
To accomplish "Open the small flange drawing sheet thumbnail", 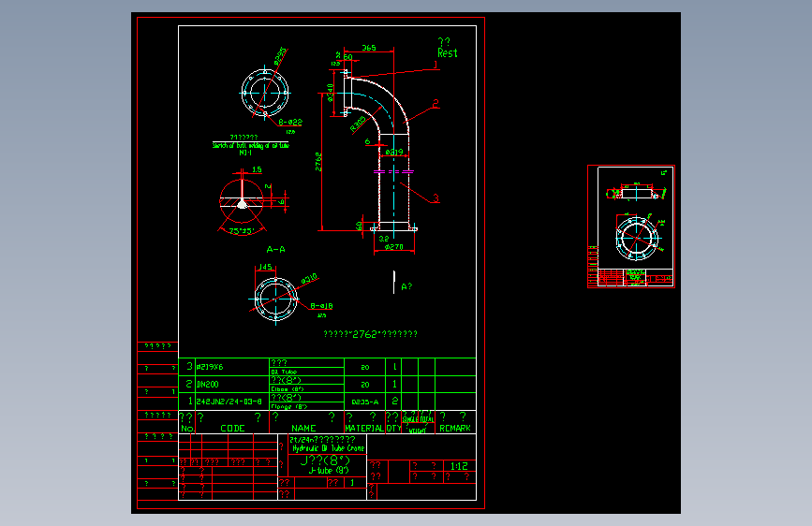I will (630, 226).
